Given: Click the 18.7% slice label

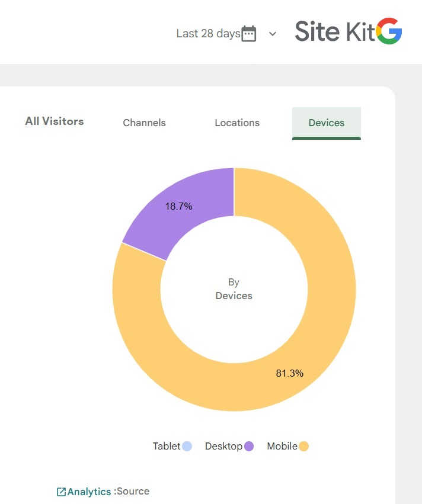Looking at the screenshot, I should pos(178,206).
